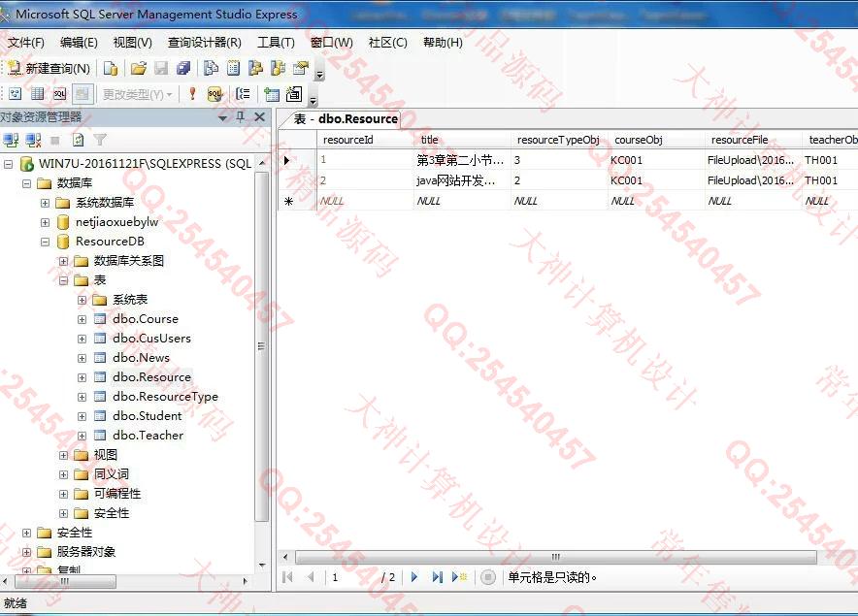Image resolution: width=858 pixels, height=616 pixels.
Task: Toggle the Object Explorer auto-hide pin
Action: (240, 117)
